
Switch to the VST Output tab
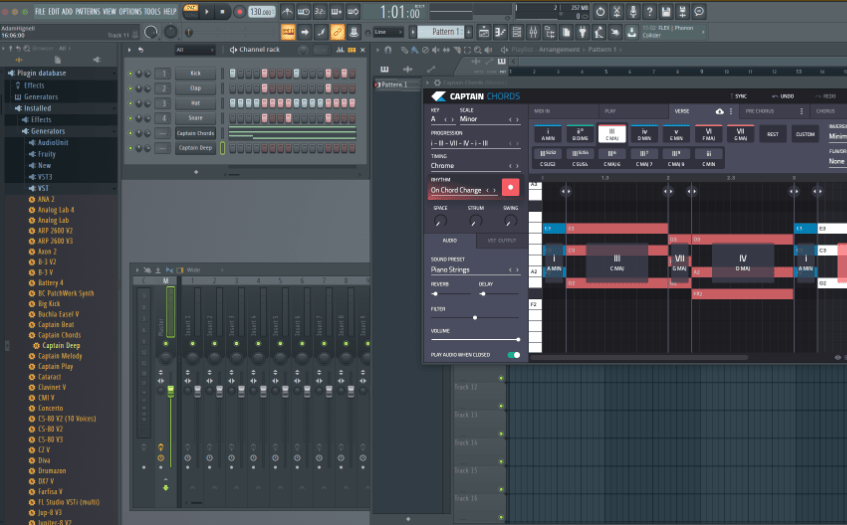[502, 240]
